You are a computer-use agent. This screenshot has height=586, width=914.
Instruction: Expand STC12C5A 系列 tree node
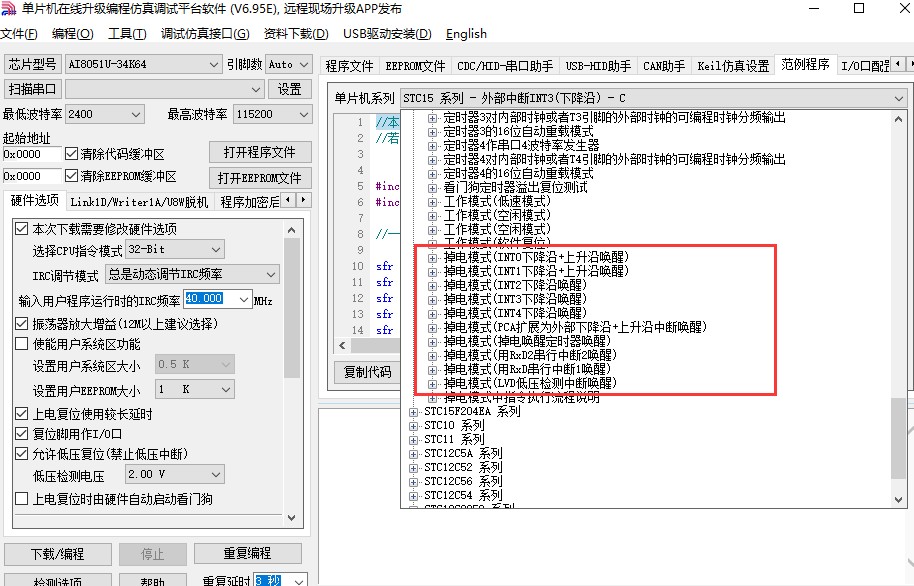point(413,454)
